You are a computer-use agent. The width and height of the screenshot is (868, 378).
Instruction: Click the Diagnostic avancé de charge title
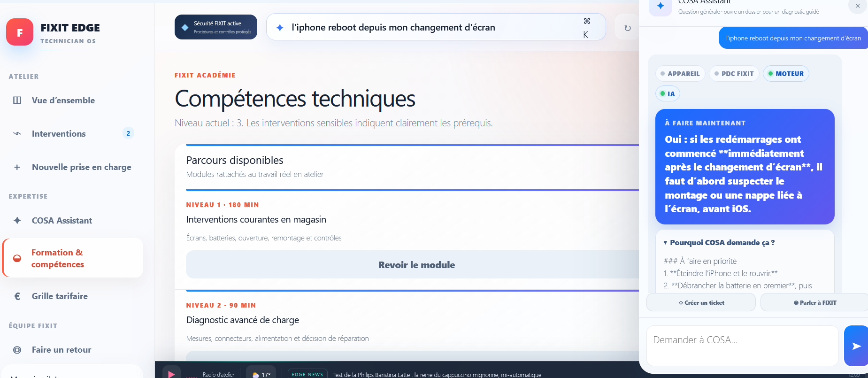(x=243, y=320)
